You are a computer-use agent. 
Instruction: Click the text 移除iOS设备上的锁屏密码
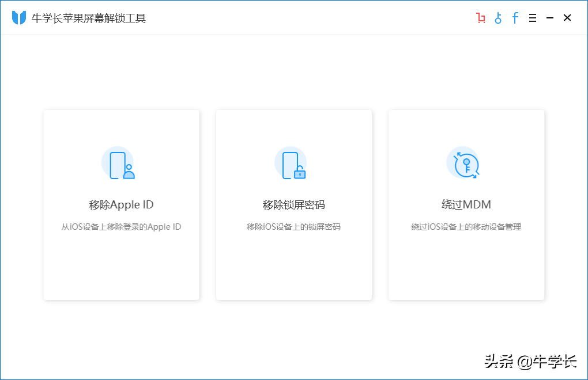[293, 226]
